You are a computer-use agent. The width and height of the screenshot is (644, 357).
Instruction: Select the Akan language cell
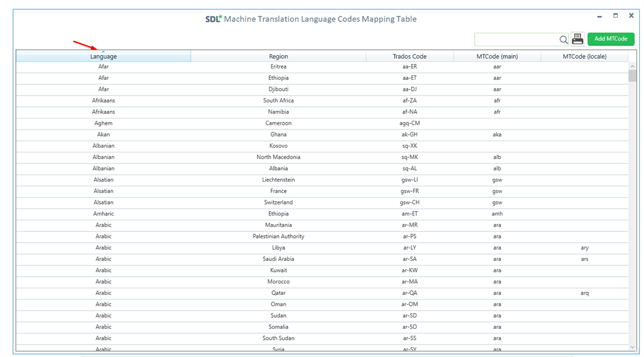(104, 134)
